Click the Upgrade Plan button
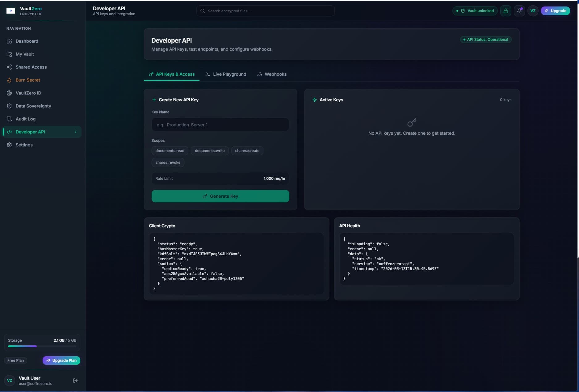The image size is (579, 392). click(x=61, y=360)
